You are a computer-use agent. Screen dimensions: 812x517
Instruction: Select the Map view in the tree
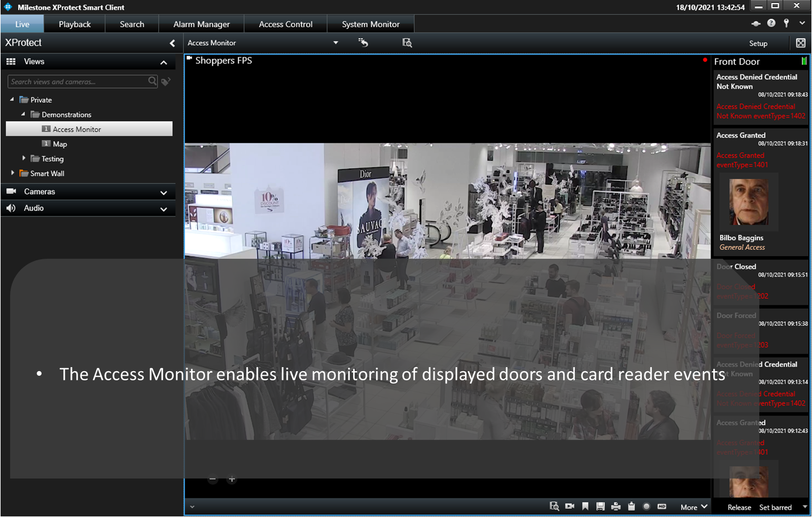[60, 144]
